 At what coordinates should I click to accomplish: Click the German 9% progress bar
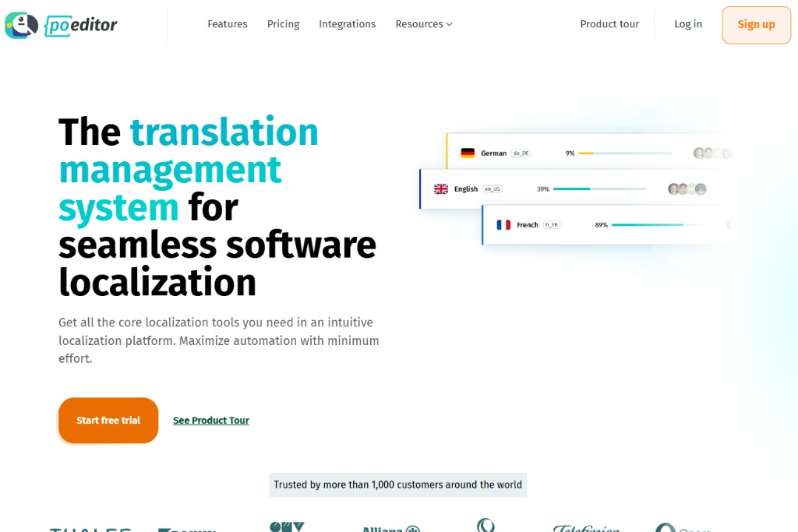(624, 153)
